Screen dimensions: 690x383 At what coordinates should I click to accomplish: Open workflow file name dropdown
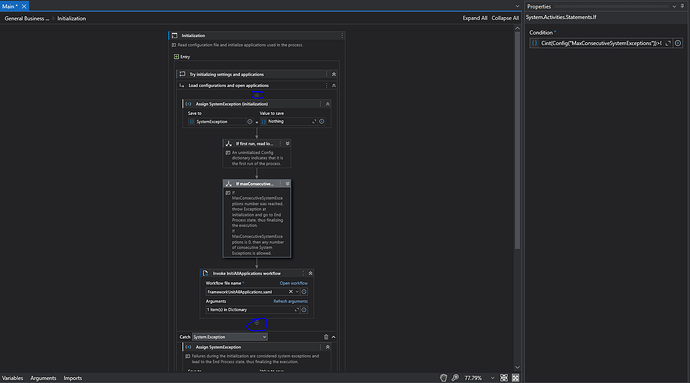coord(297,291)
